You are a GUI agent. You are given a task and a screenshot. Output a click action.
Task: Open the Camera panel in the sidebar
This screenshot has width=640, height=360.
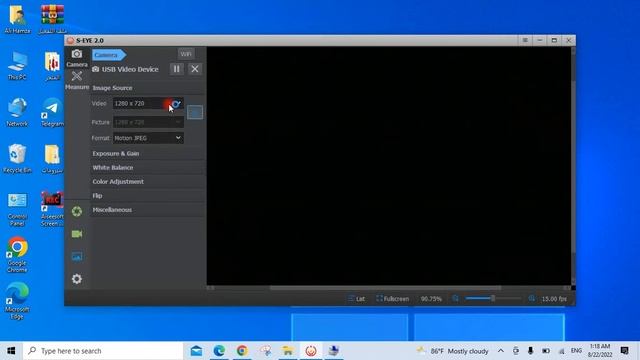[77, 58]
